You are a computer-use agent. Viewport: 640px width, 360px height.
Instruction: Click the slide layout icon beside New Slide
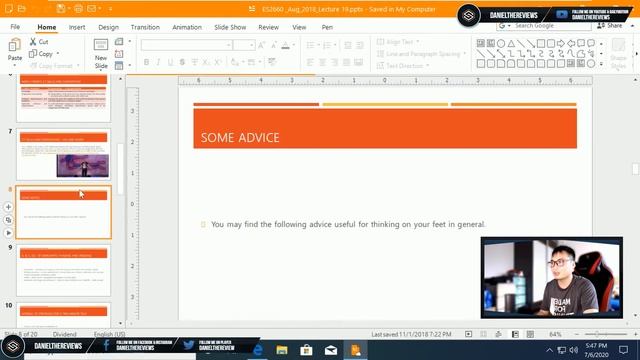119,42
